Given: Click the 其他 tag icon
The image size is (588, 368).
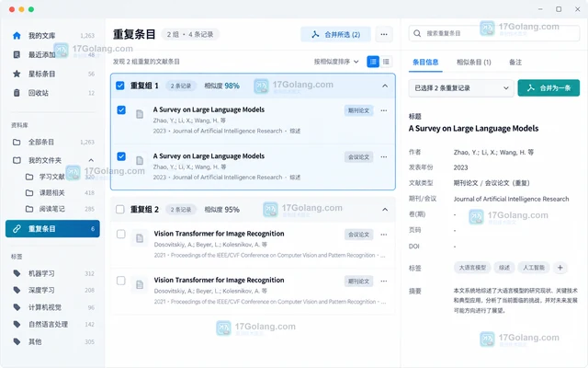Looking at the screenshot, I should (x=17, y=341).
